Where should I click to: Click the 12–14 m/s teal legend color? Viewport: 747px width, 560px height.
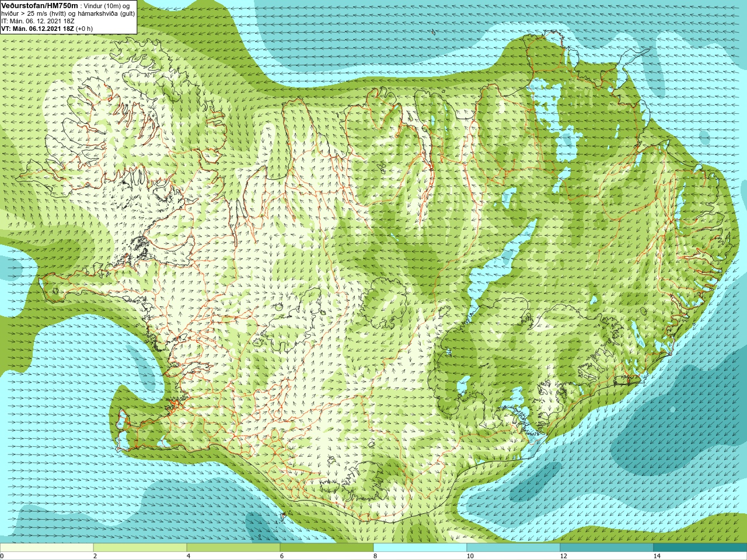click(x=607, y=548)
